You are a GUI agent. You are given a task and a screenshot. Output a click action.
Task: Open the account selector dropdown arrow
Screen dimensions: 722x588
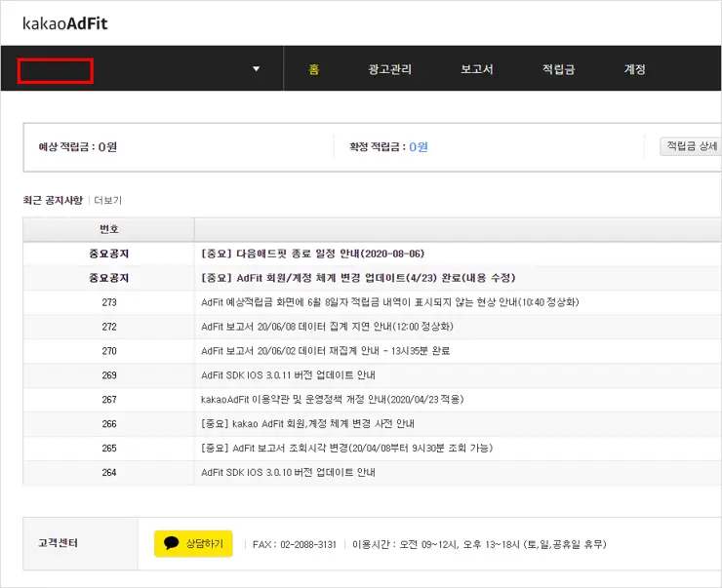[256, 69]
